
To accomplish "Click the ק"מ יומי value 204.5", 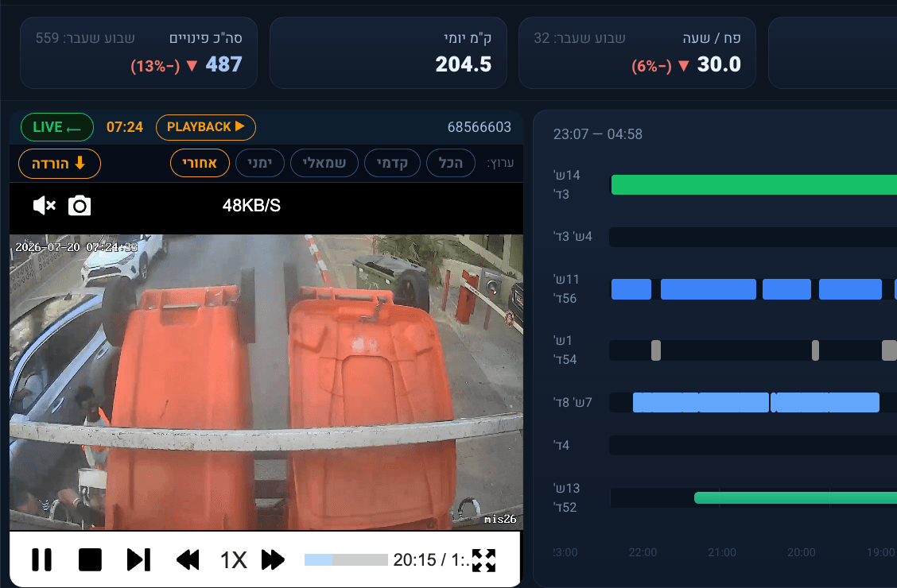I will (x=464, y=64).
